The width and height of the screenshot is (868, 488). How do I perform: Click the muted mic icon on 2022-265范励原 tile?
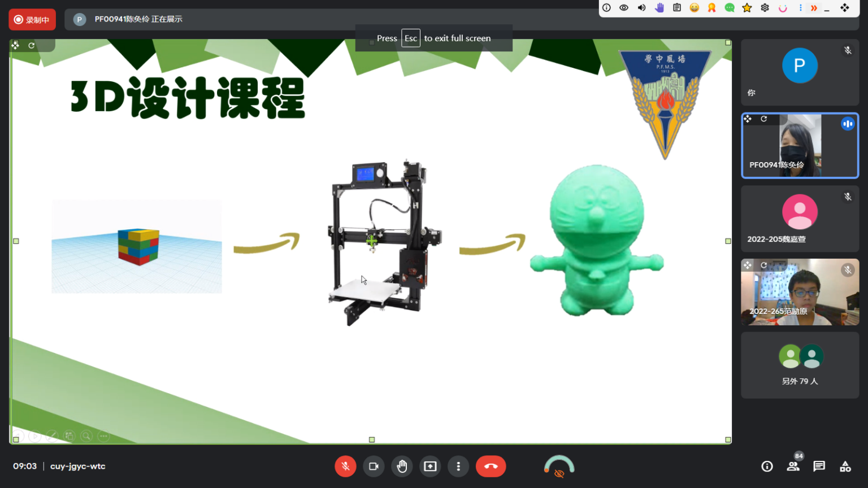click(x=848, y=270)
